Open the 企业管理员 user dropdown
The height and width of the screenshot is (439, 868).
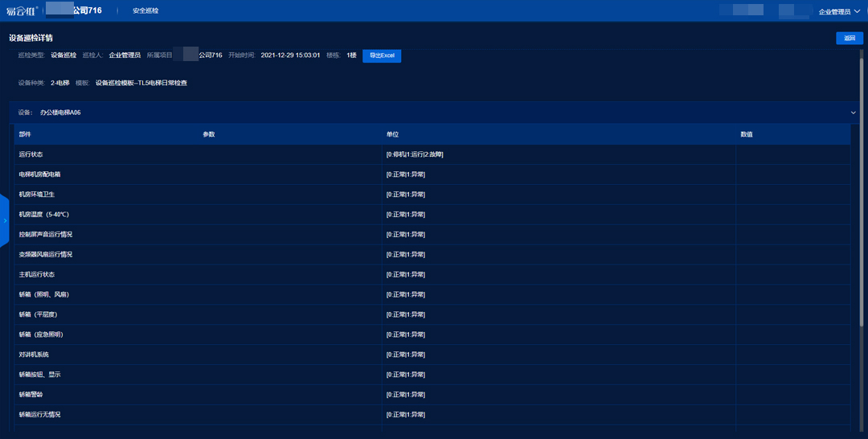(x=838, y=11)
